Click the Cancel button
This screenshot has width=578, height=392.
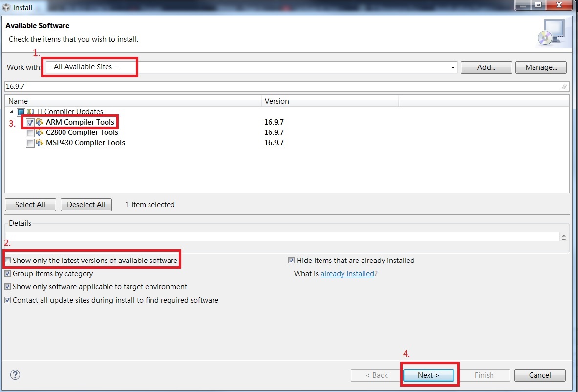540,375
